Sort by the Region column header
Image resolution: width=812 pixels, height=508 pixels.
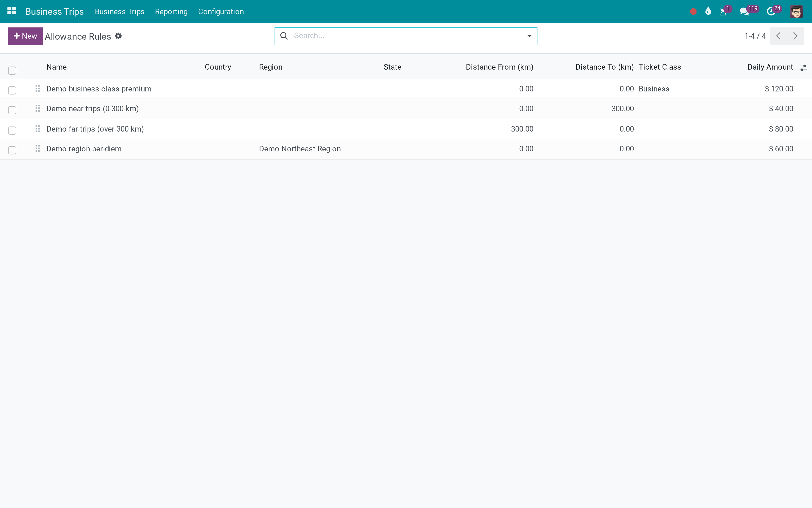(x=270, y=67)
